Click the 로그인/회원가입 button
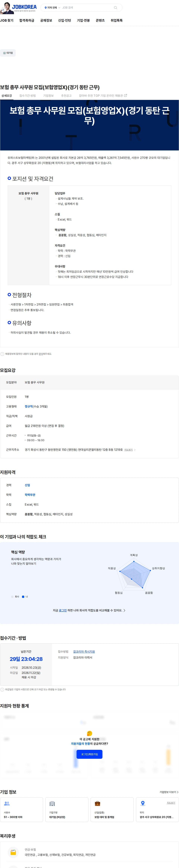The height and width of the screenshot is (868, 179). [89, 754]
